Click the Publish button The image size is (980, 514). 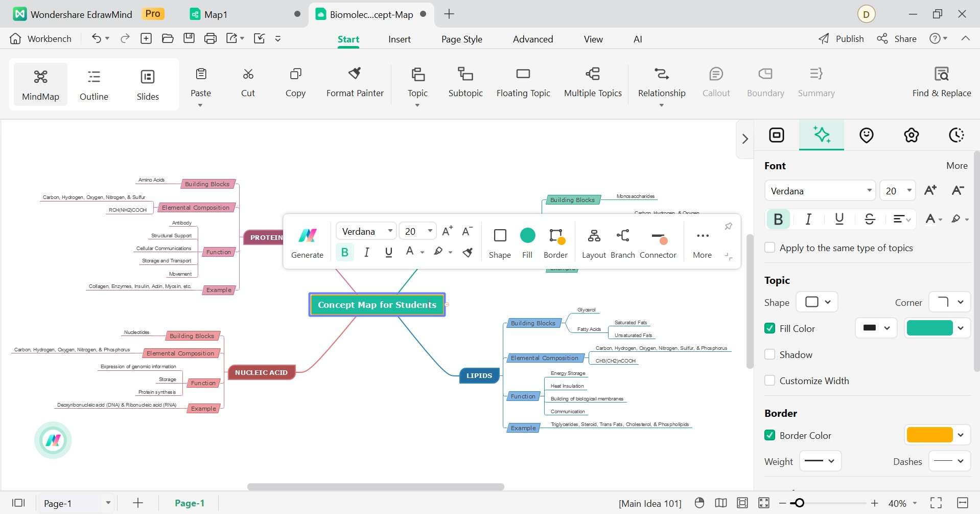pos(841,38)
